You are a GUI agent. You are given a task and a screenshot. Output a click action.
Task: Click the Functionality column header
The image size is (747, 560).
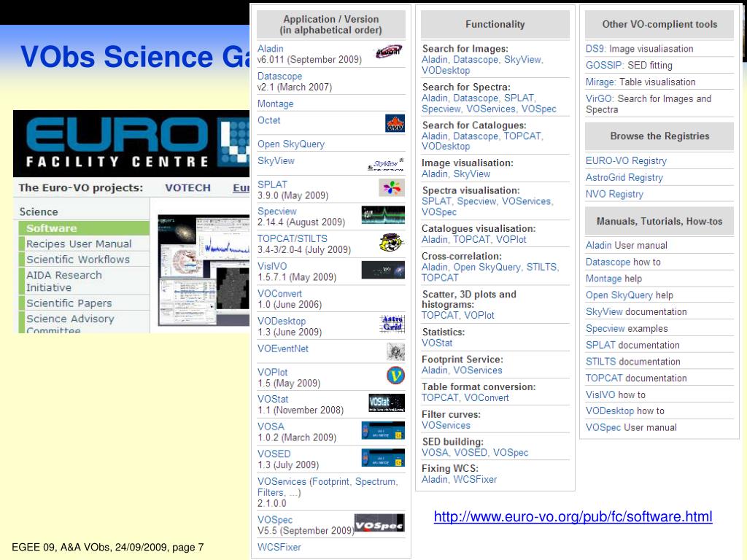(495, 24)
